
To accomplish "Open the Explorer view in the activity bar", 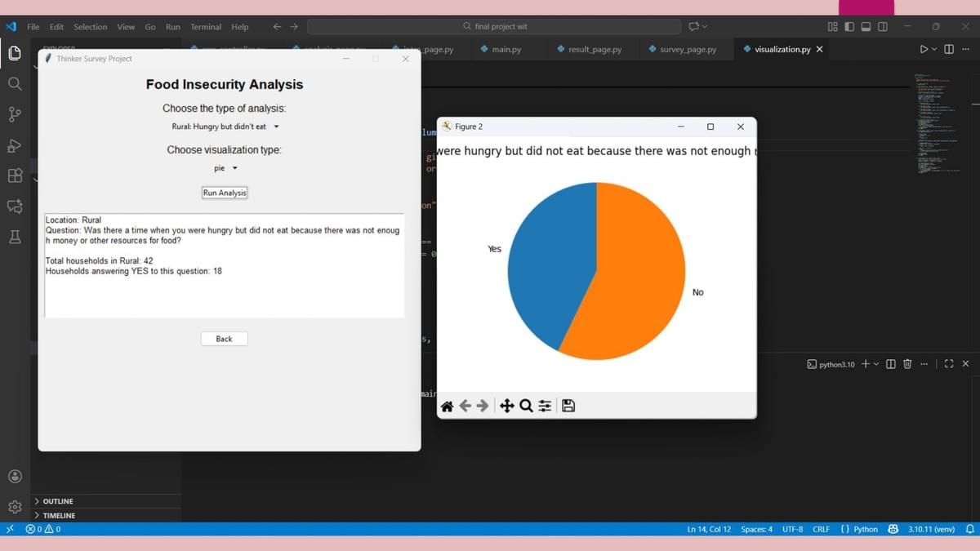I will tap(15, 54).
